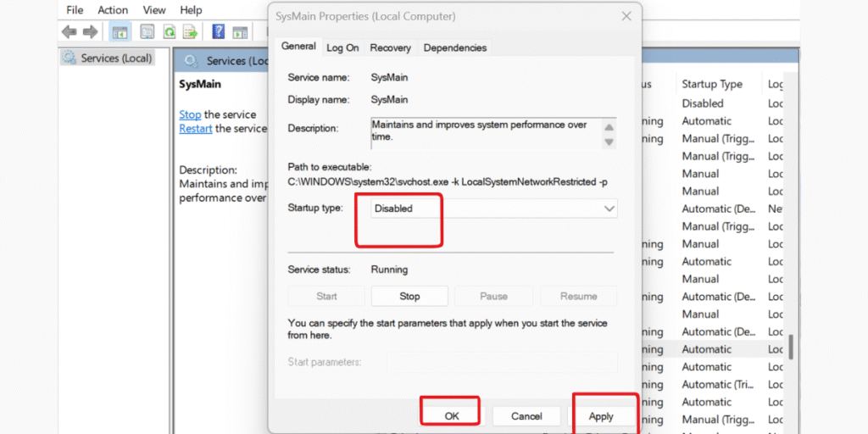Screen dimensions: 868x434
Task: Click the Disabled entry in Services list
Action: [703, 103]
